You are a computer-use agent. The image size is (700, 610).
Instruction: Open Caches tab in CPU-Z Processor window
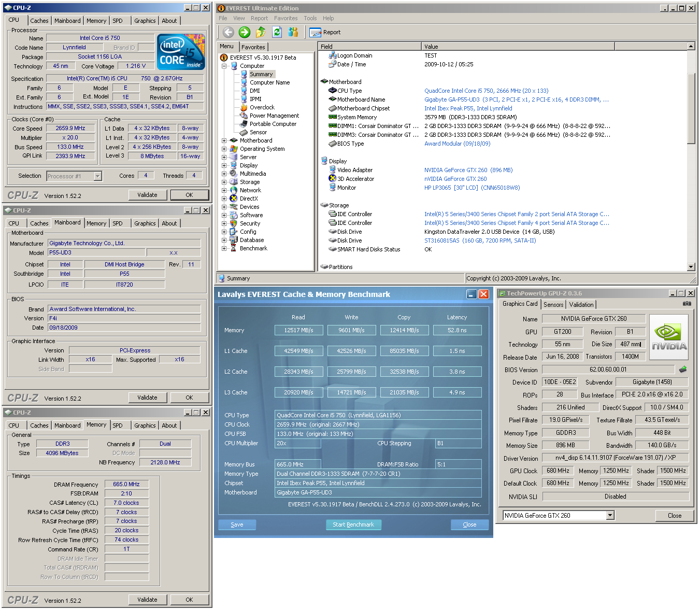point(39,21)
